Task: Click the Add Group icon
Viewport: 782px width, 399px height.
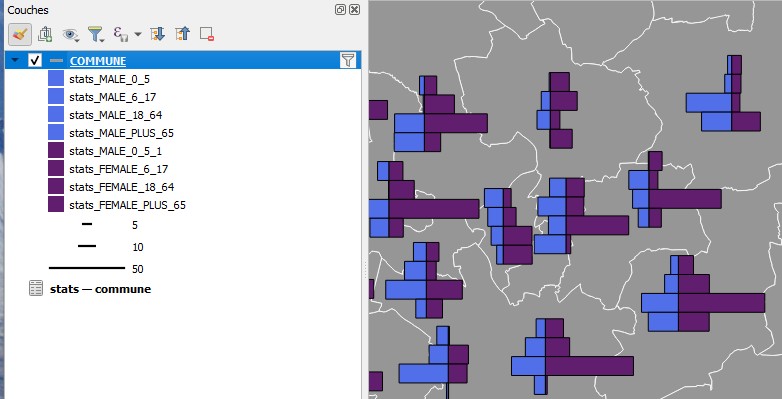Action: [x=45, y=34]
